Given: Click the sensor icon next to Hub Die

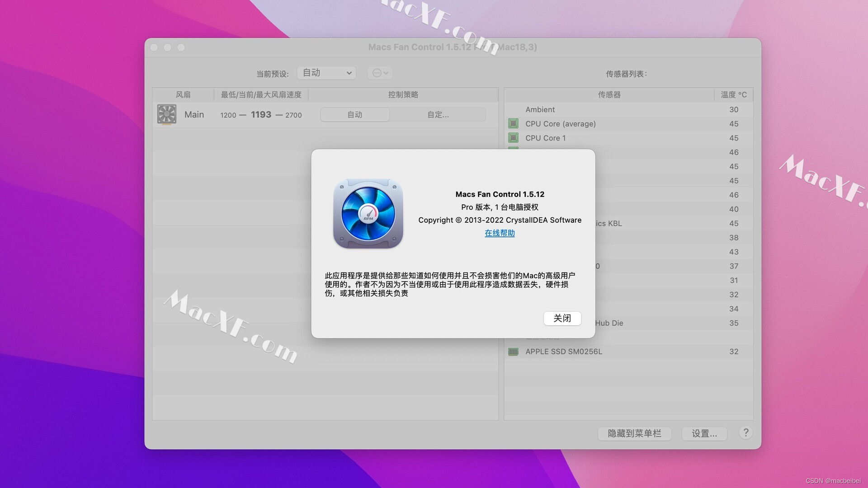Looking at the screenshot, I should click(x=513, y=323).
